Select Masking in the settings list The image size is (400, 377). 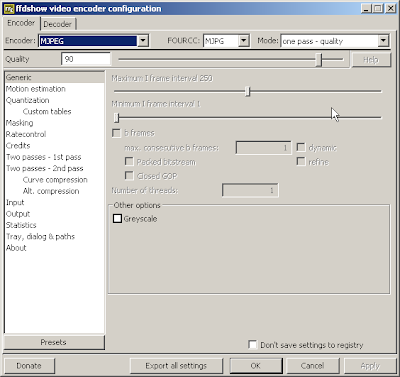(54, 123)
